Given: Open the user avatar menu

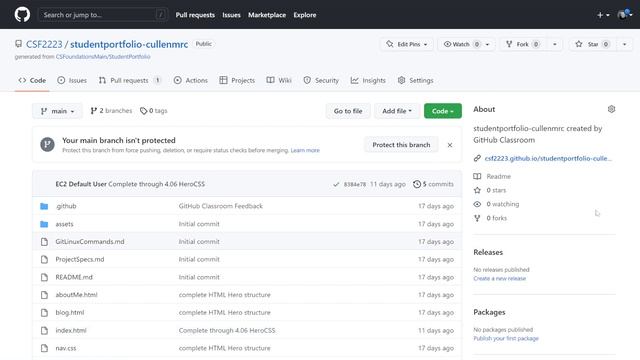Looking at the screenshot, I should coord(625,15).
